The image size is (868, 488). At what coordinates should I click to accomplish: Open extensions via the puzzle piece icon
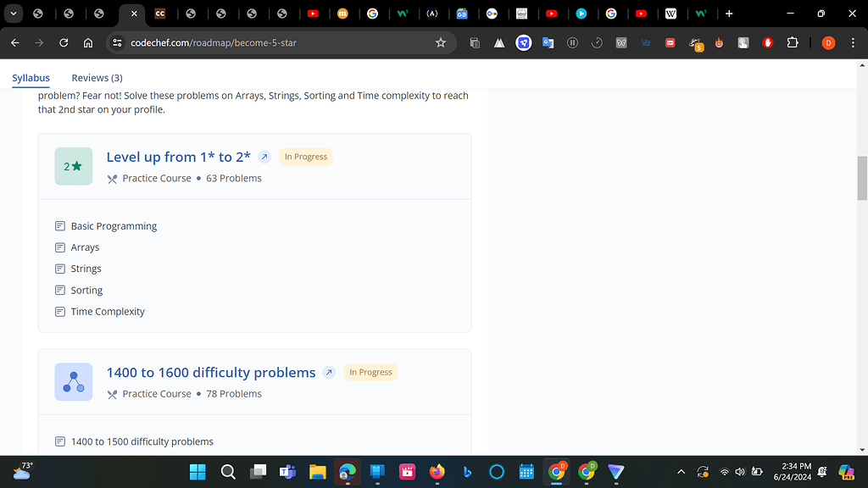[793, 42]
